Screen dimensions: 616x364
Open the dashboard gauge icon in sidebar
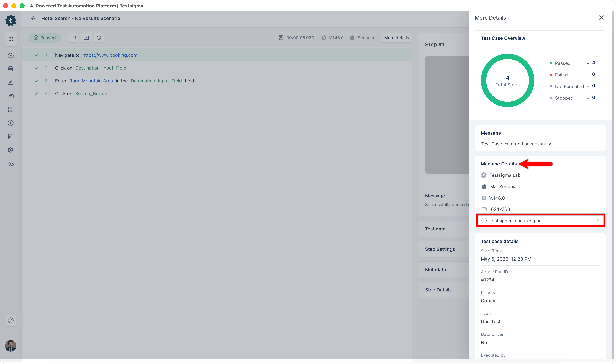click(11, 55)
